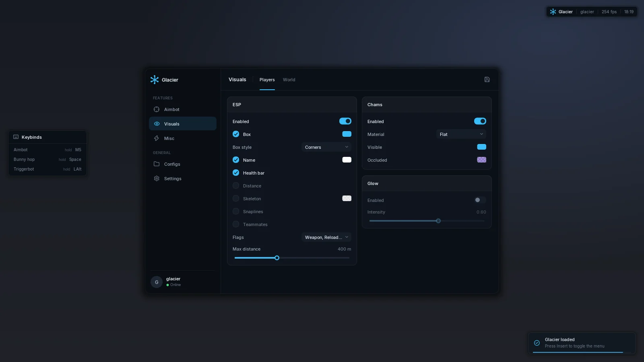Click the Misc lightning bolt icon
644x362 pixels.
coord(157,138)
